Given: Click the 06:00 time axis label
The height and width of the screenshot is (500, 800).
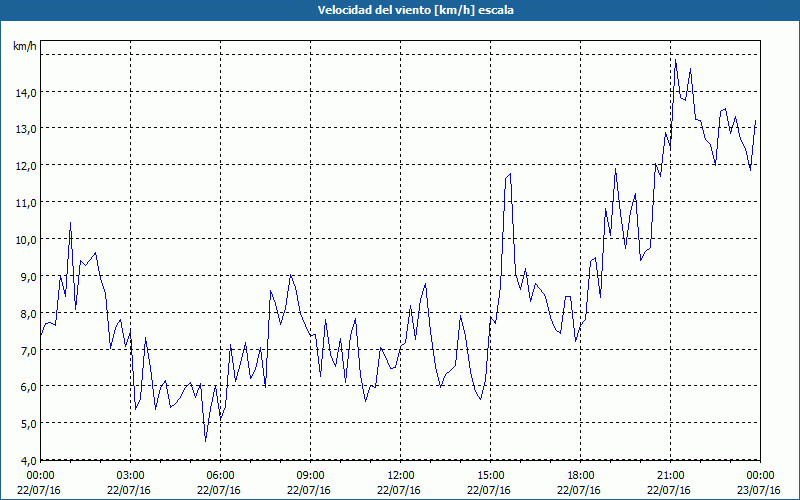Looking at the screenshot, I should (x=220, y=475).
